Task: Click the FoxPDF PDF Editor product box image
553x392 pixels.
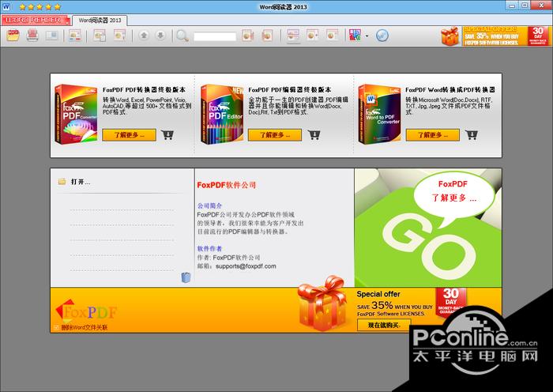Action: pyautogui.click(x=222, y=115)
